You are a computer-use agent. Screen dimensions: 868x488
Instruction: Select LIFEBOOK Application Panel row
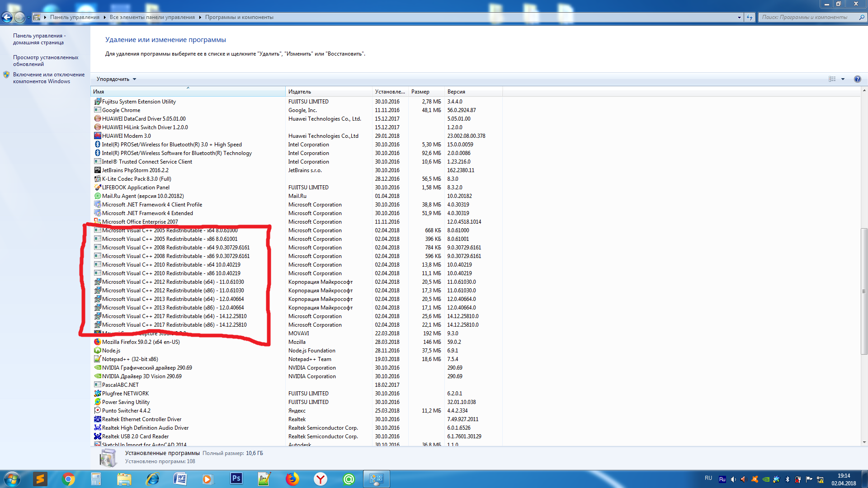pos(297,188)
